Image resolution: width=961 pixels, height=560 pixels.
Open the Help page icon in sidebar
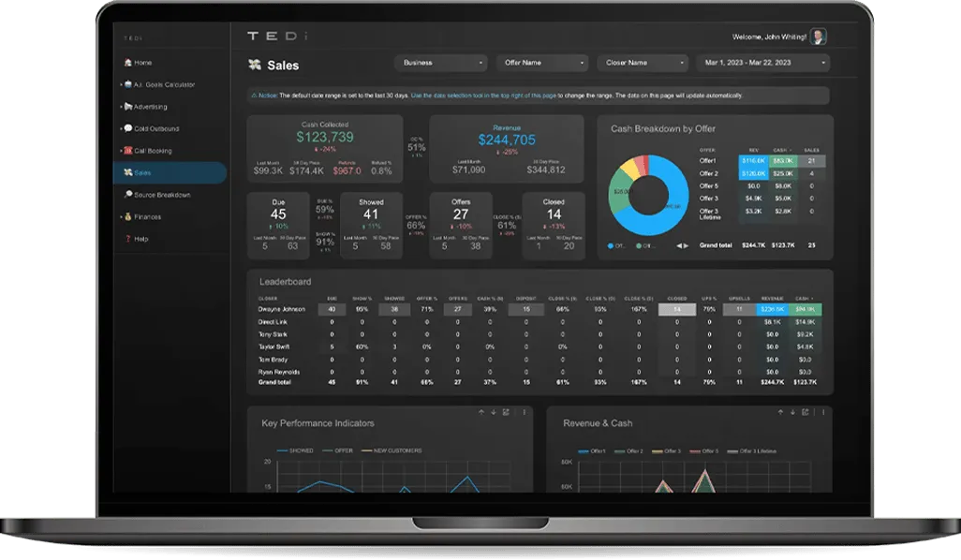128,239
